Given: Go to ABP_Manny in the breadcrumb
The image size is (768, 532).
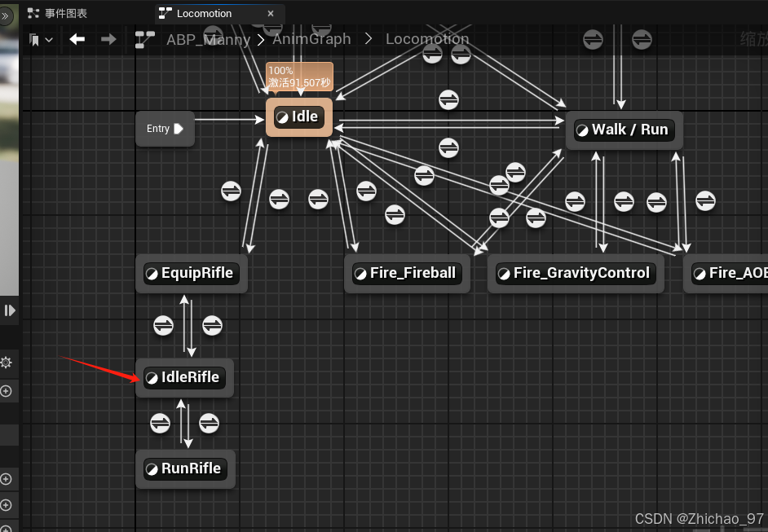Looking at the screenshot, I should [208, 39].
